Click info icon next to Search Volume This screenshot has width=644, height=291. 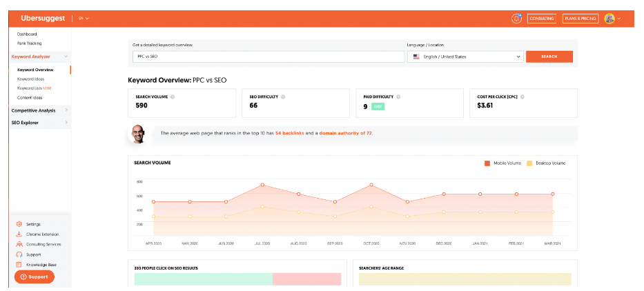173,97
